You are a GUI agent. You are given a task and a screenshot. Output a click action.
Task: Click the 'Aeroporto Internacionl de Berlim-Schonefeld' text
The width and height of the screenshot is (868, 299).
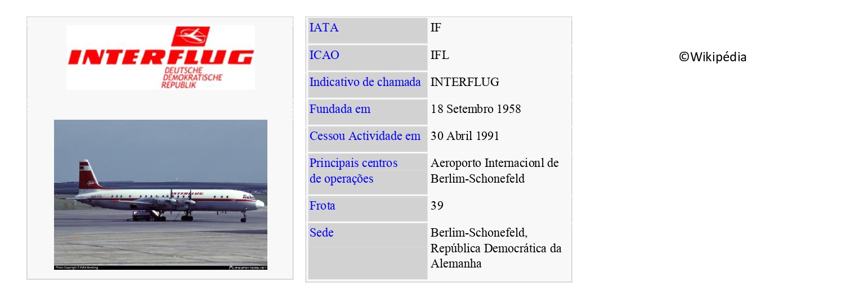click(x=494, y=171)
